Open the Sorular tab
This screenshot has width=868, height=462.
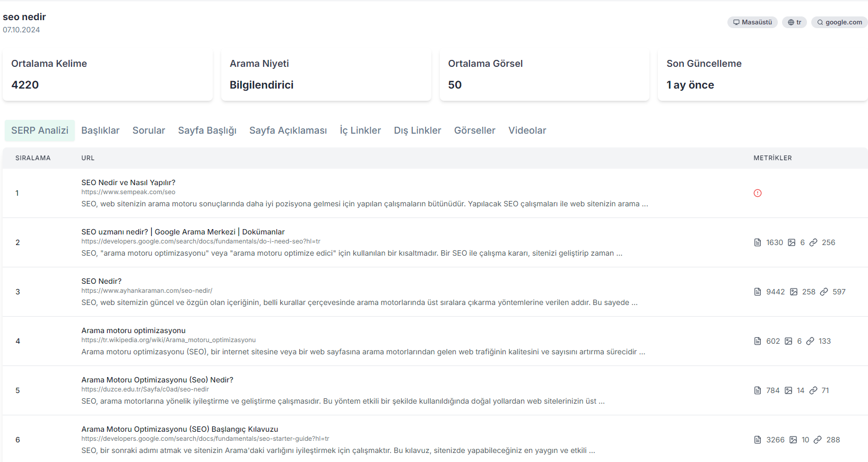point(149,130)
